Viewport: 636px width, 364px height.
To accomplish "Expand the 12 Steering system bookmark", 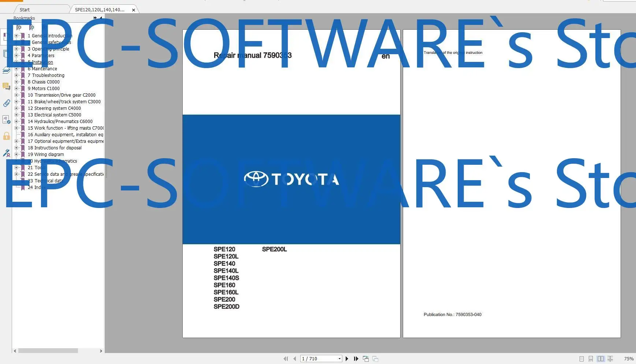I will [16, 108].
